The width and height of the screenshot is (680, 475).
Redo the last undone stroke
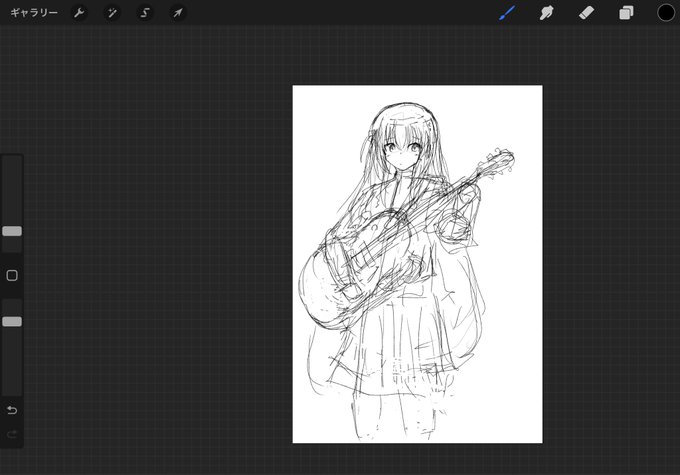coord(12,434)
